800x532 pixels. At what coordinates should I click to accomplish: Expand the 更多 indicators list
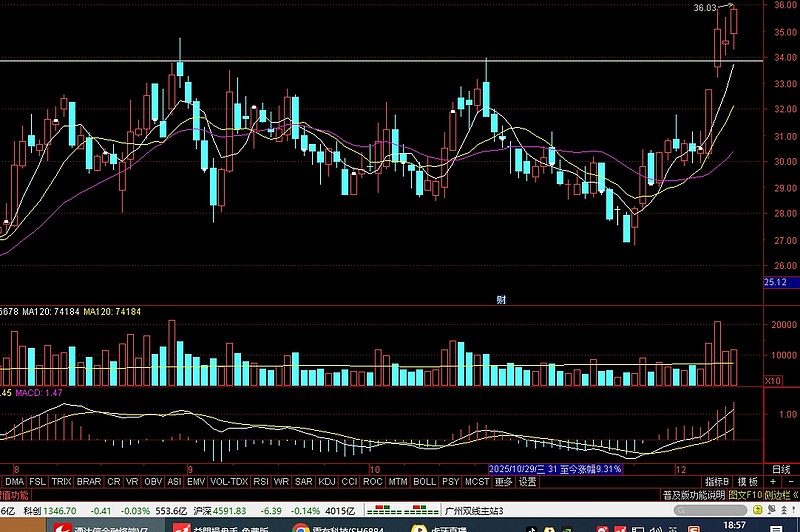[x=503, y=482]
